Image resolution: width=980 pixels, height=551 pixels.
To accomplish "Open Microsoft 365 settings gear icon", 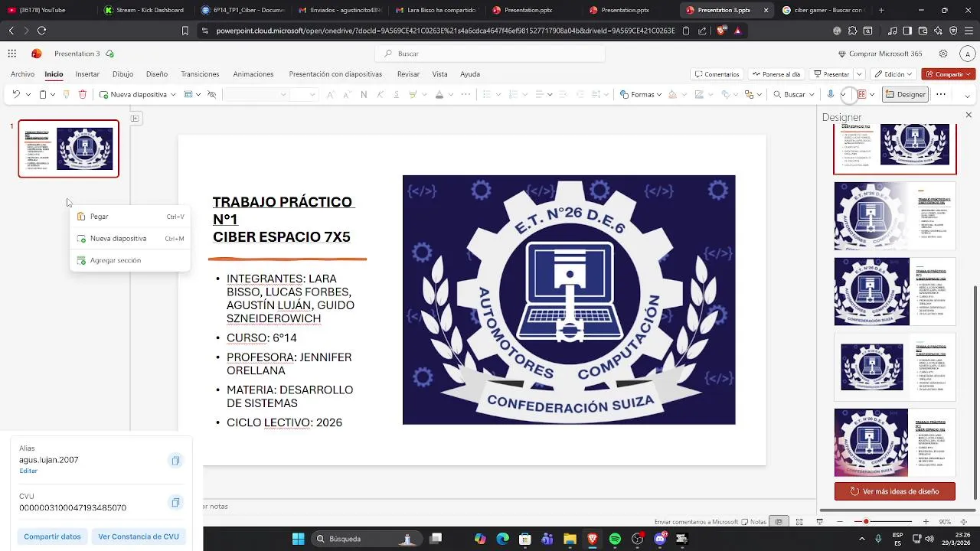I will pyautogui.click(x=943, y=54).
